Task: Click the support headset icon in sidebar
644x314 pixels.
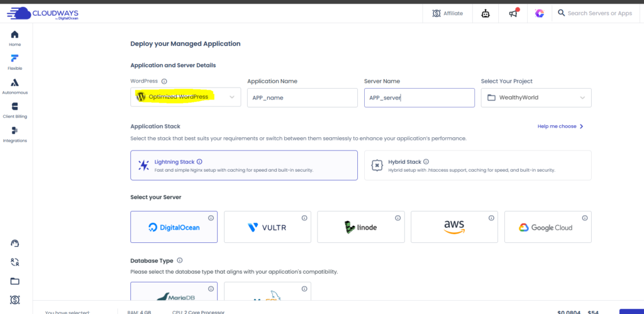Action: pyautogui.click(x=14, y=244)
